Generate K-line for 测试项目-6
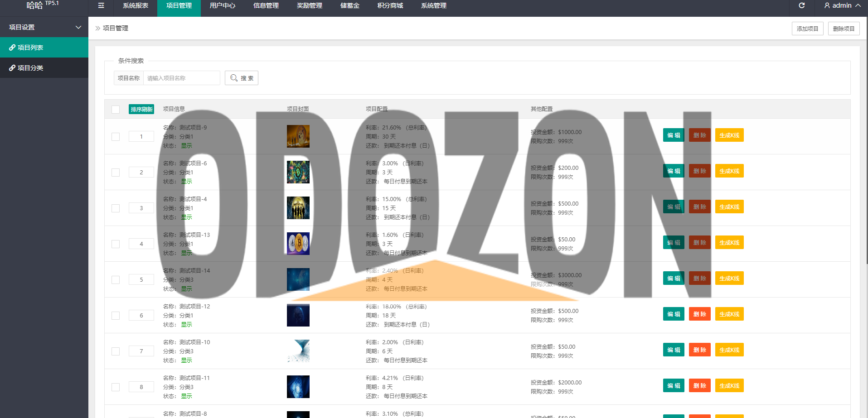This screenshot has width=868, height=418. [729, 171]
